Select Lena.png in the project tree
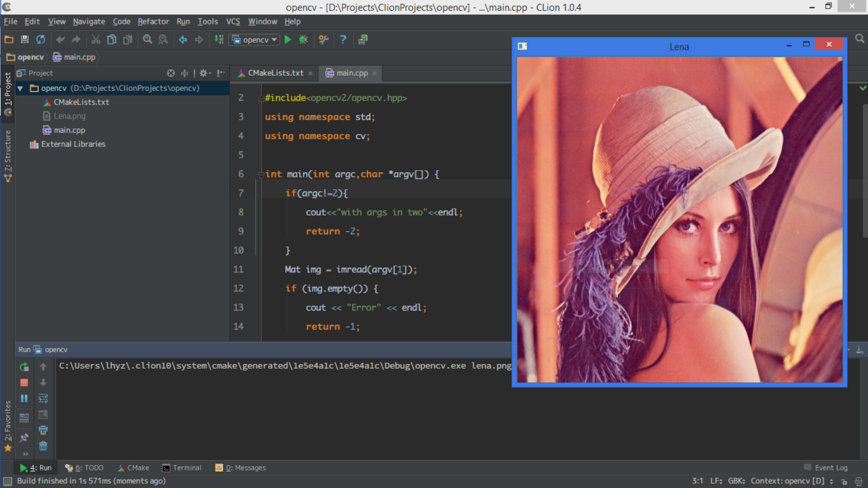 click(x=69, y=116)
